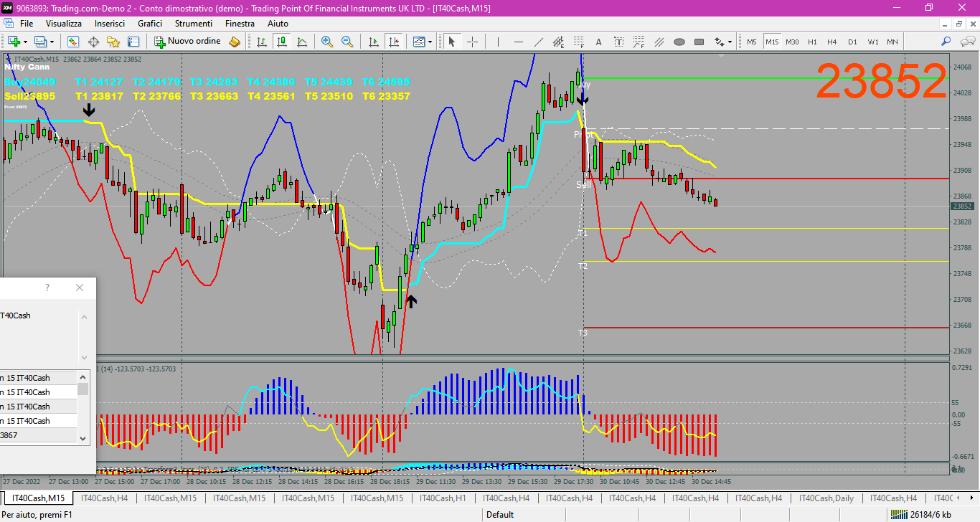The height and width of the screenshot is (522, 980).
Task: Switch to MN timeframe
Action: coord(892,42)
